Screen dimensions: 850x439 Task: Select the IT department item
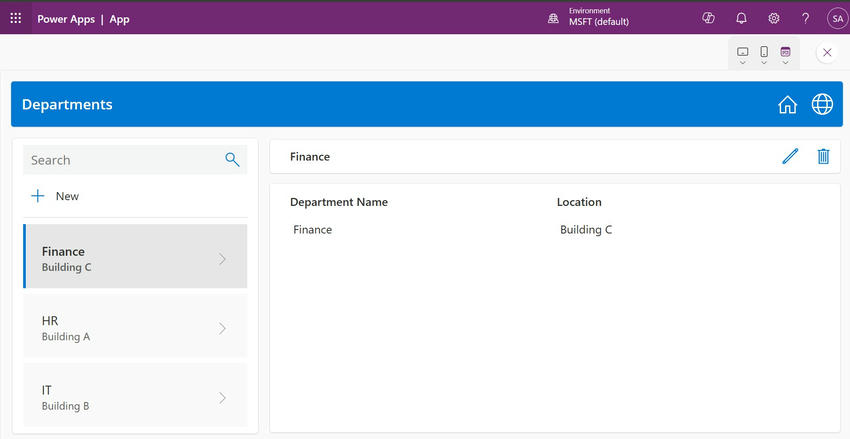pos(135,395)
